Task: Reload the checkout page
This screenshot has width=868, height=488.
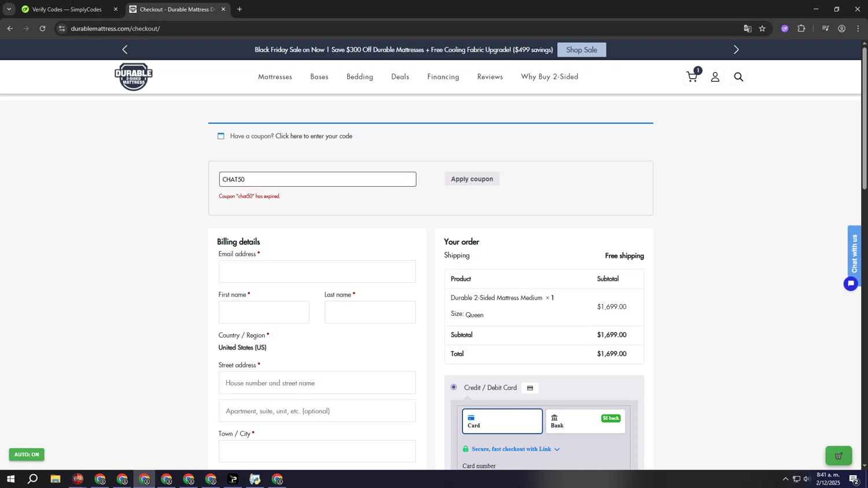Action: click(x=42, y=28)
